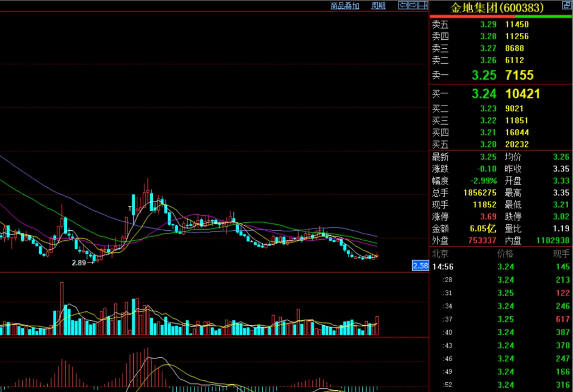Click the 幅度 value -2.99%
The image size is (573, 392).
[x=483, y=181]
